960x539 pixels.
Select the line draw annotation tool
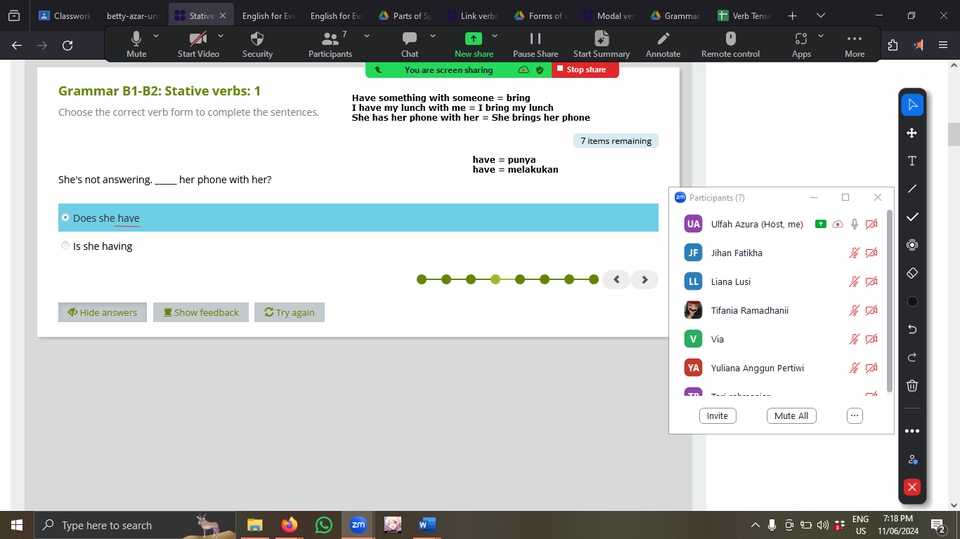912,189
